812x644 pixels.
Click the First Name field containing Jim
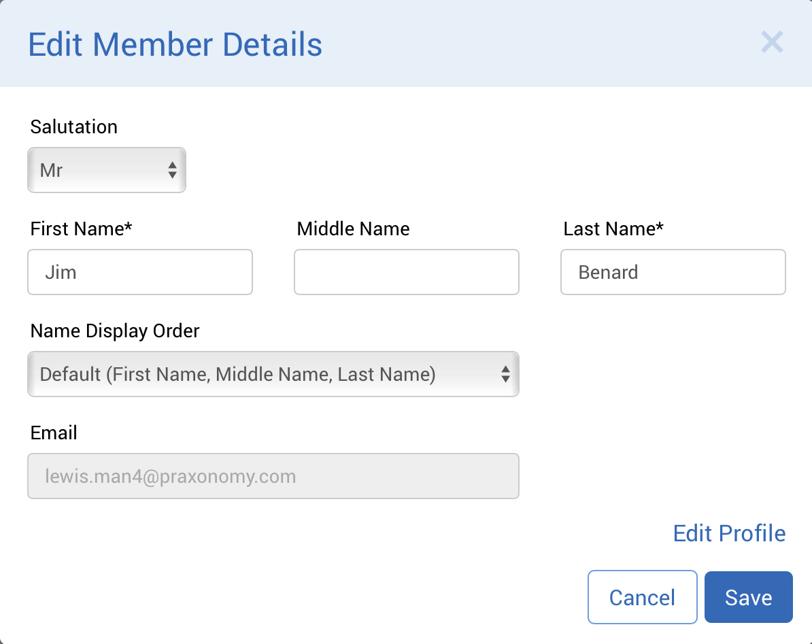[140, 273]
